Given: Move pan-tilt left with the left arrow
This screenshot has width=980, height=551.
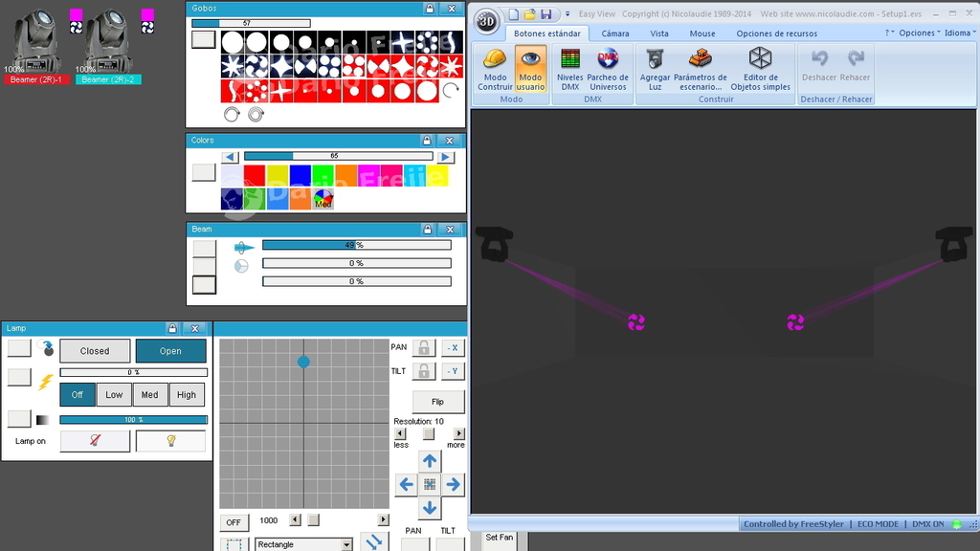Looking at the screenshot, I should pos(406,484).
